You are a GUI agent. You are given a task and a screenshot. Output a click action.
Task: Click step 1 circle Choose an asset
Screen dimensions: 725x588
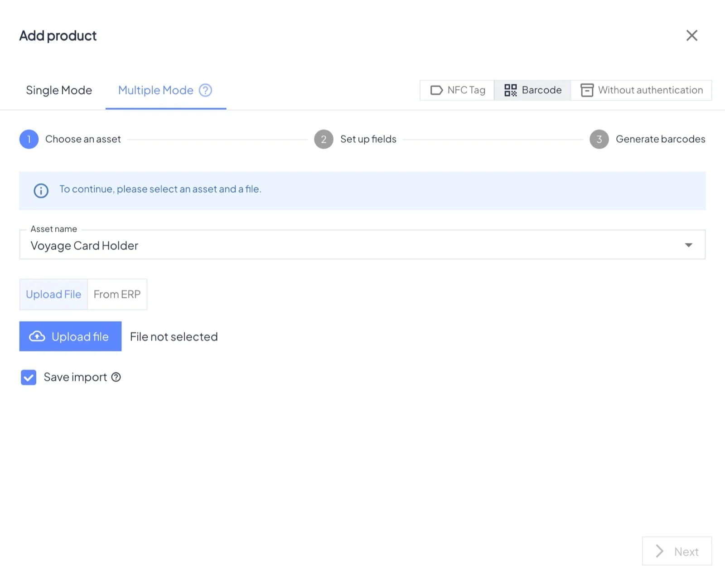tap(29, 139)
